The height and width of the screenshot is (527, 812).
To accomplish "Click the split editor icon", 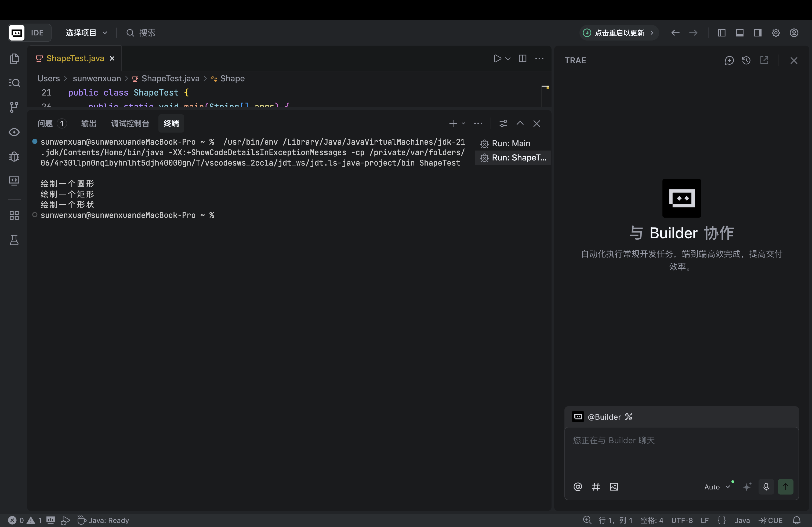I will tap(522, 59).
